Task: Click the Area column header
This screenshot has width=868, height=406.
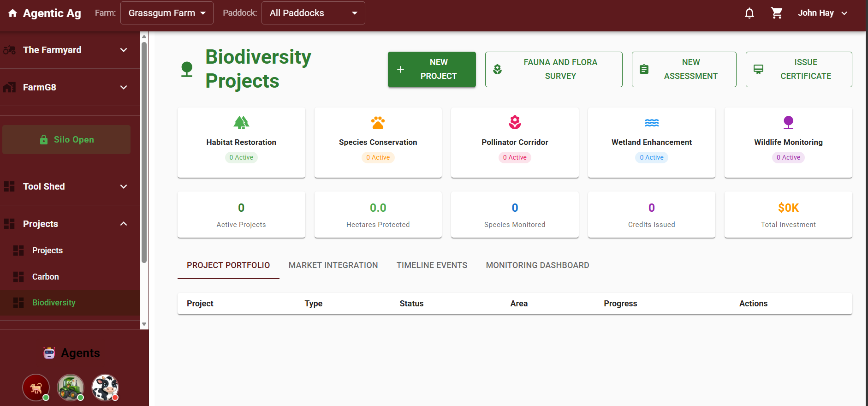Action: 519,304
